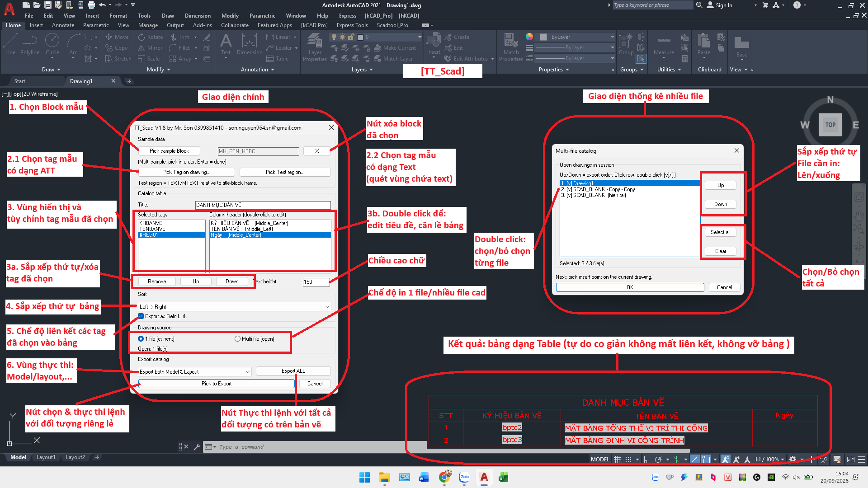Open the File menu

pyautogui.click(x=29, y=16)
